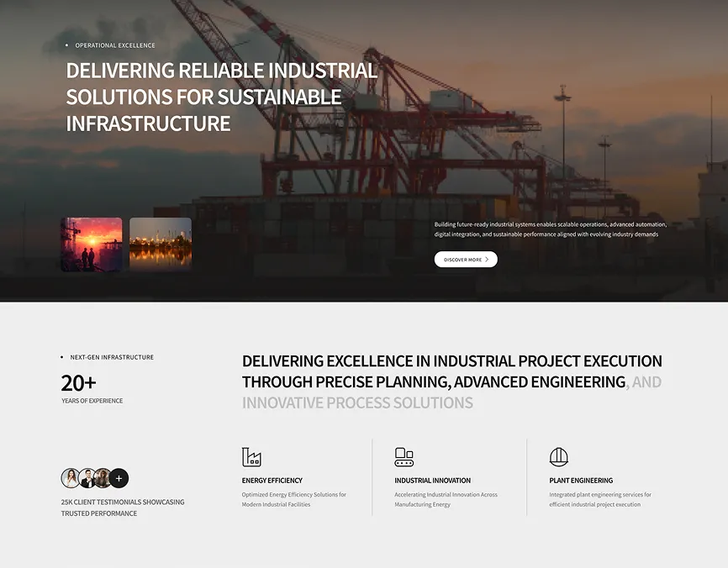Image resolution: width=728 pixels, height=568 pixels.
Task: Click the Delivering Excellence in Industrial Project heading
Action: tap(451, 381)
